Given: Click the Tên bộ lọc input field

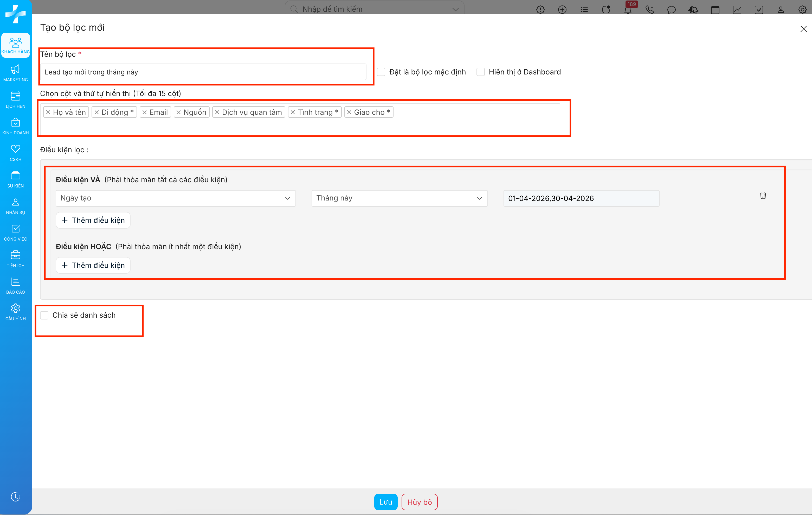Looking at the screenshot, I should point(203,72).
